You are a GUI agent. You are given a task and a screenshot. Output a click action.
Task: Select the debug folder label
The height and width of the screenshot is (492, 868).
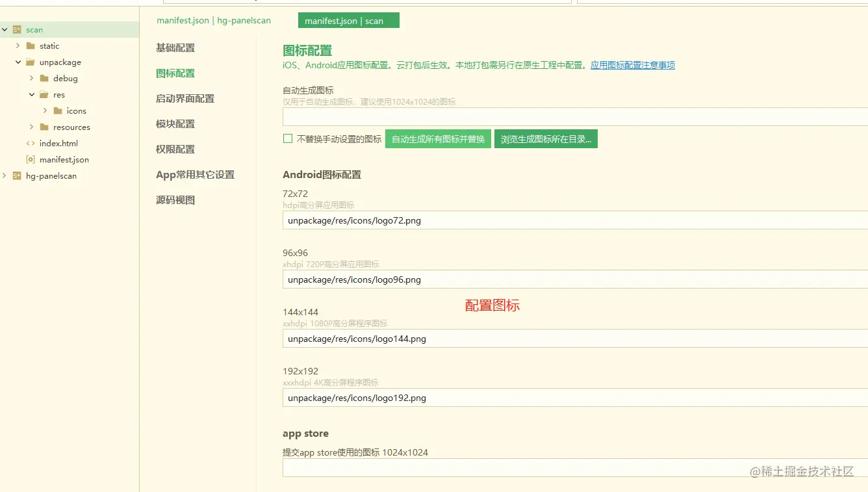[66, 79]
